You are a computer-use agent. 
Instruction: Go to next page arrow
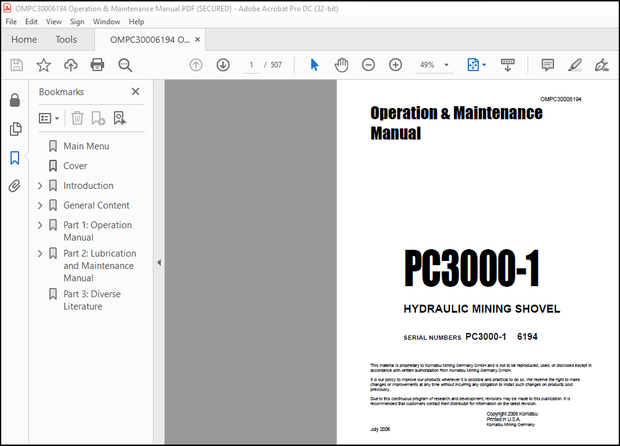pyautogui.click(x=223, y=65)
